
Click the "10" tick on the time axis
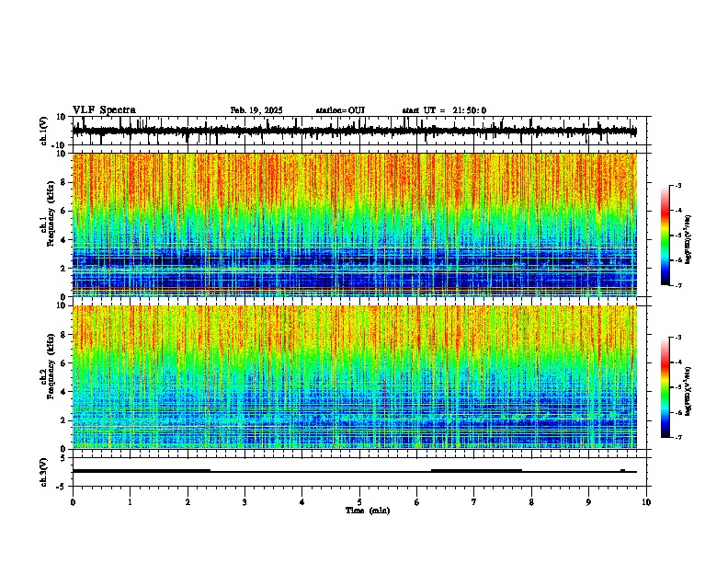click(x=646, y=502)
